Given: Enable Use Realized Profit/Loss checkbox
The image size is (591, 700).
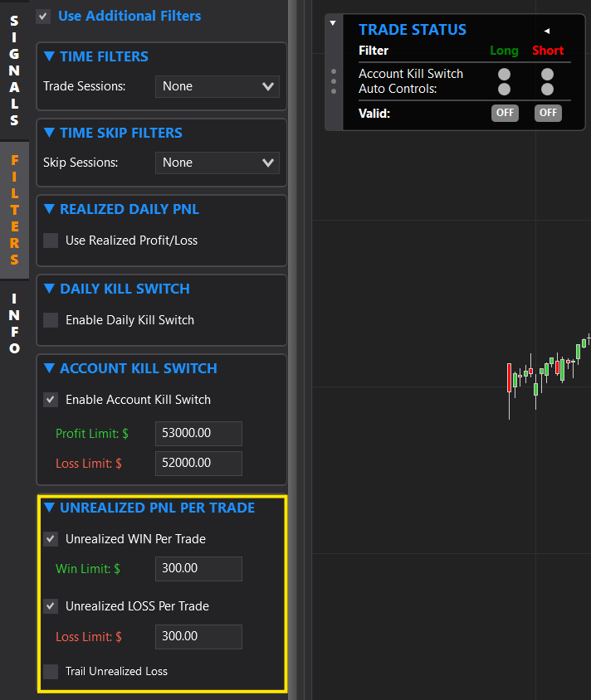Looking at the screenshot, I should (51, 241).
